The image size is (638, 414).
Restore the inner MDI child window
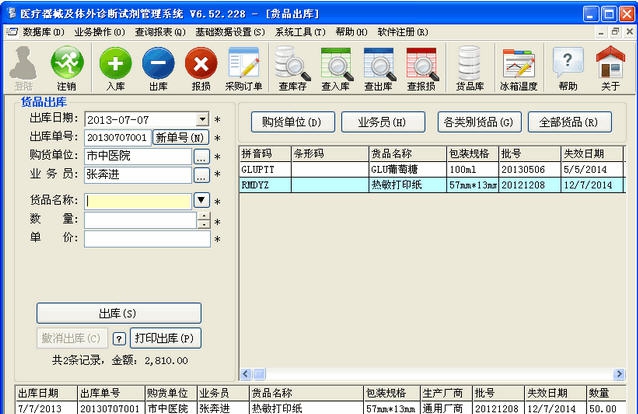[615, 32]
